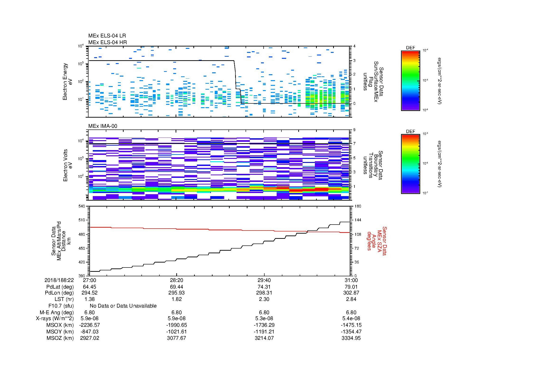Screen dimensions: 555x392
Task: Click the PdLon value '298.31'
Action: (x=264, y=293)
